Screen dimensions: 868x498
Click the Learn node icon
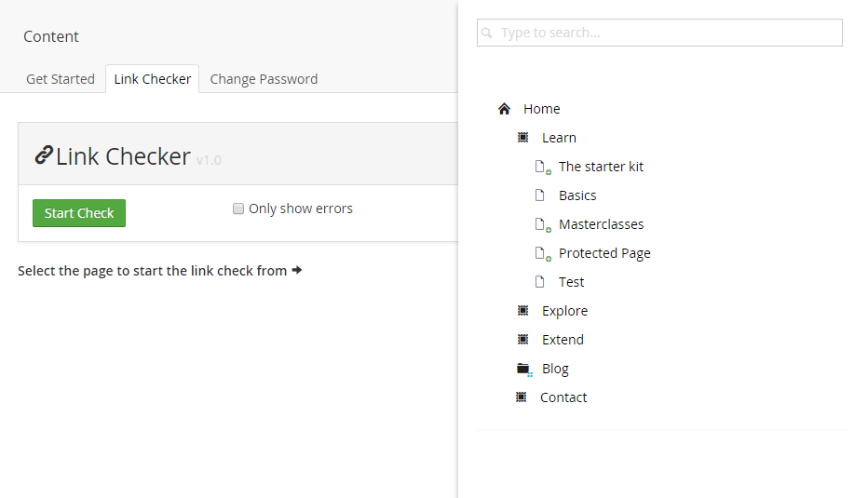pyautogui.click(x=523, y=137)
